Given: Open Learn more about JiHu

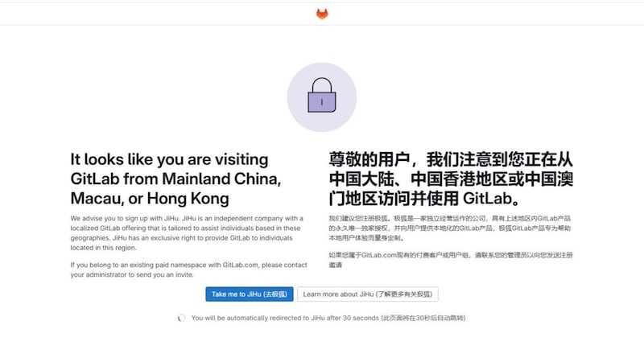Looking at the screenshot, I should pyautogui.click(x=368, y=294).
